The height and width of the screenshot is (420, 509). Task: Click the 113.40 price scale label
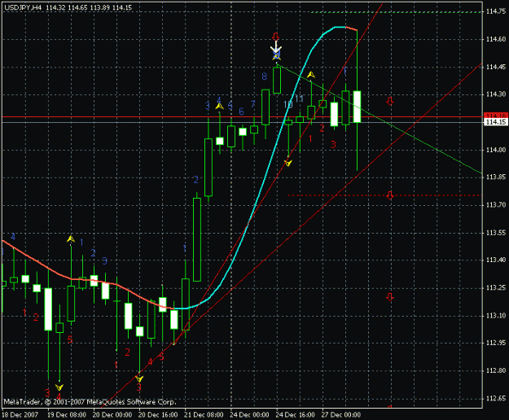tap(496, 260)
